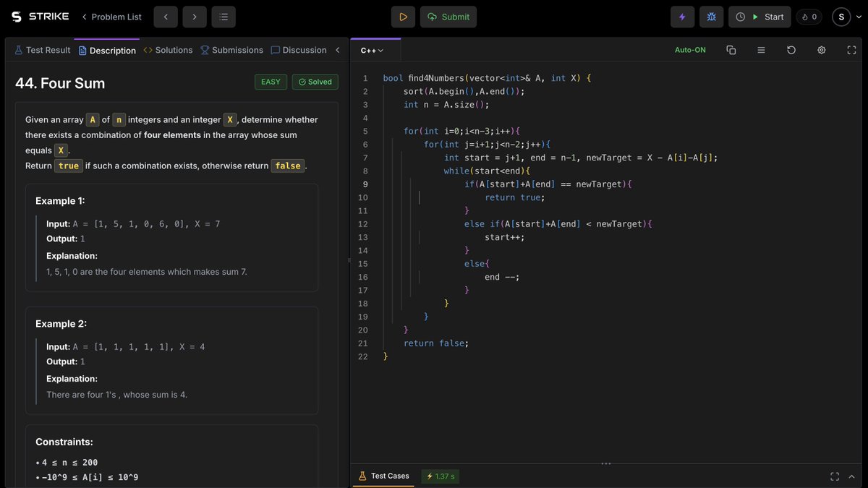Image resolution: width=868 pixels, height=488 pixels.
Task: Maximize the Test Cases panel icon
Action: point(835,476)
